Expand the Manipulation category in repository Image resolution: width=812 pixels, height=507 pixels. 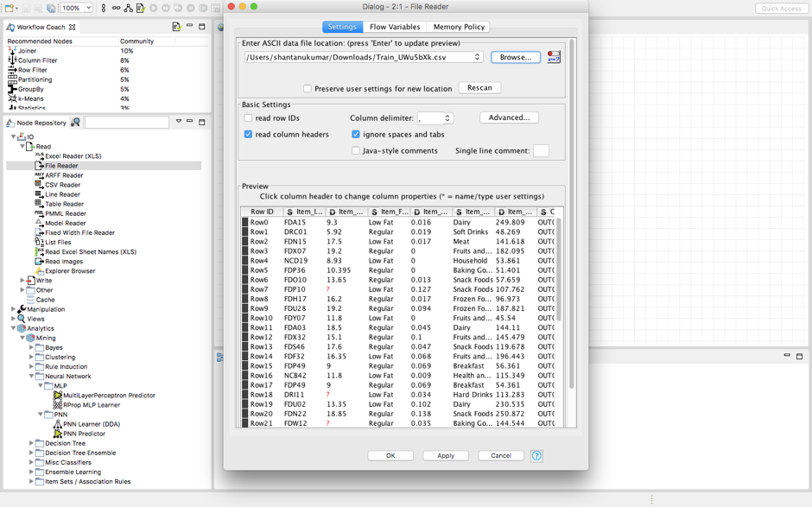coord(14,309)
